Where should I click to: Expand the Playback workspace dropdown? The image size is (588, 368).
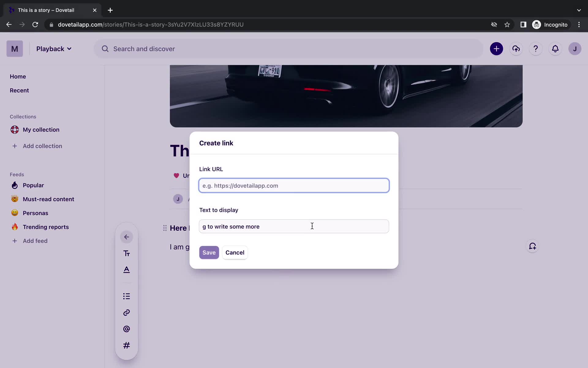pos(54,49)
